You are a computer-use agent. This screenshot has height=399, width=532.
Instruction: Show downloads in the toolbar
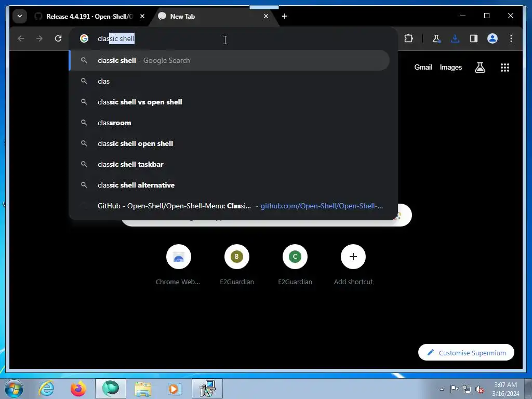click(x=455, y=38)
